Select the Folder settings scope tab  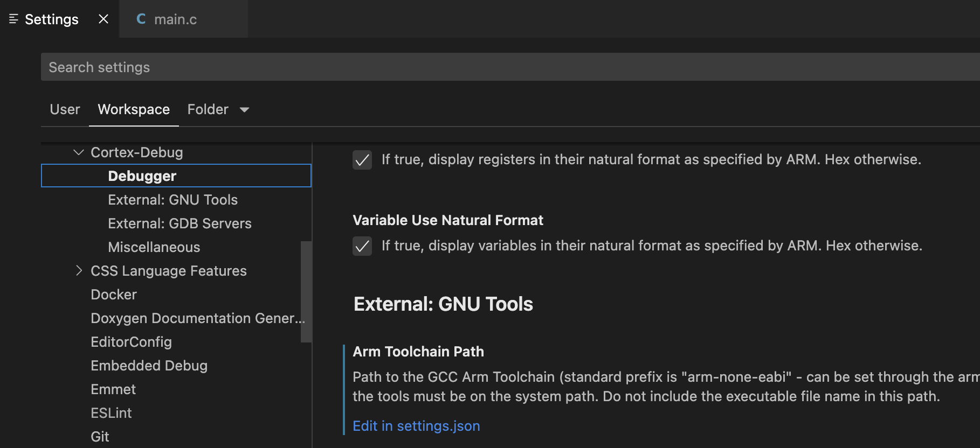coord(208,109)
